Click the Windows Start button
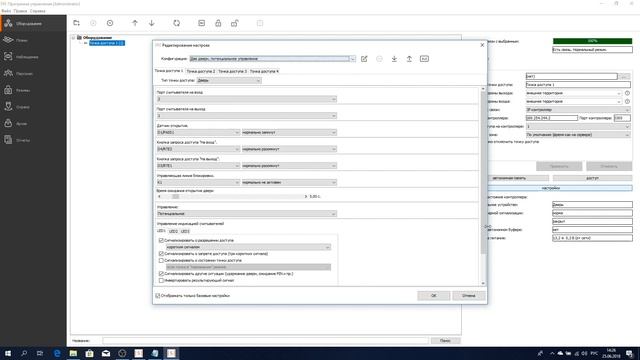Image resolution: width=640 pixels, height=360 pixels. (x=8, y=353)
